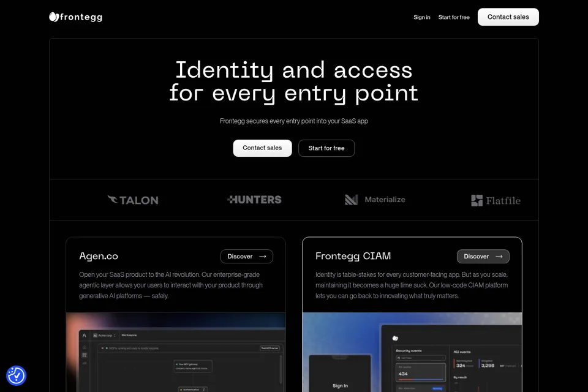The height and width of the screenshot is (392, 588).
Task: Click the arrow icon in the CIAM Discover button
Action: pos(499,257)
